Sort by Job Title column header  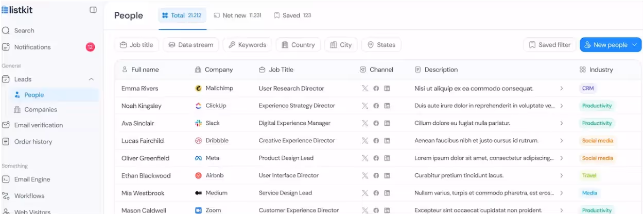click(276, 70)
